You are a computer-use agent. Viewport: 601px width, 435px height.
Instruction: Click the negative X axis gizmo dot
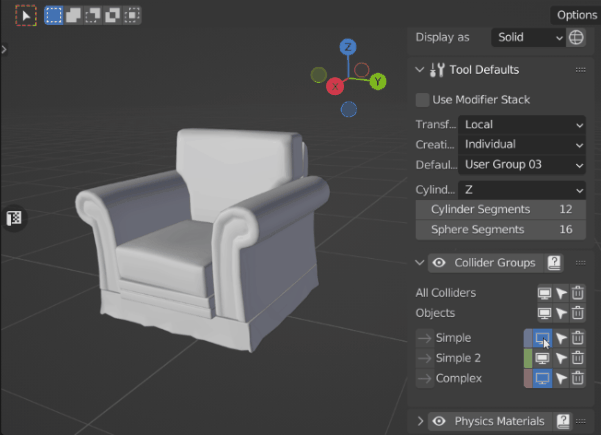[x=361, y=70]
